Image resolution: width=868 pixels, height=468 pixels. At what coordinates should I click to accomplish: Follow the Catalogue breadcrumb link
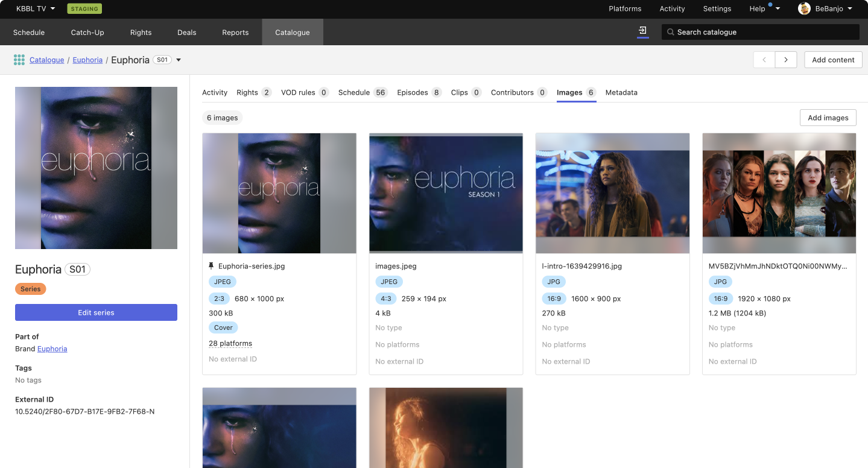tap(46, 60)
